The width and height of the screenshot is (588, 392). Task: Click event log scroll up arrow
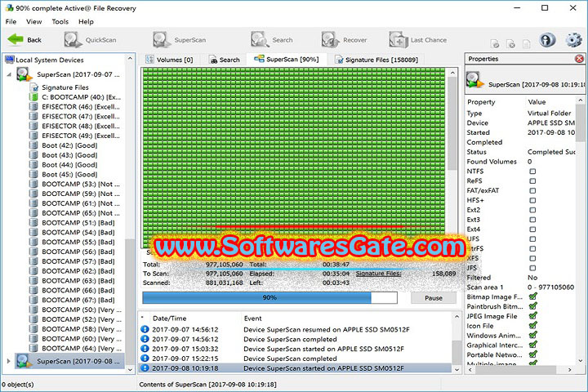(457, 317)
